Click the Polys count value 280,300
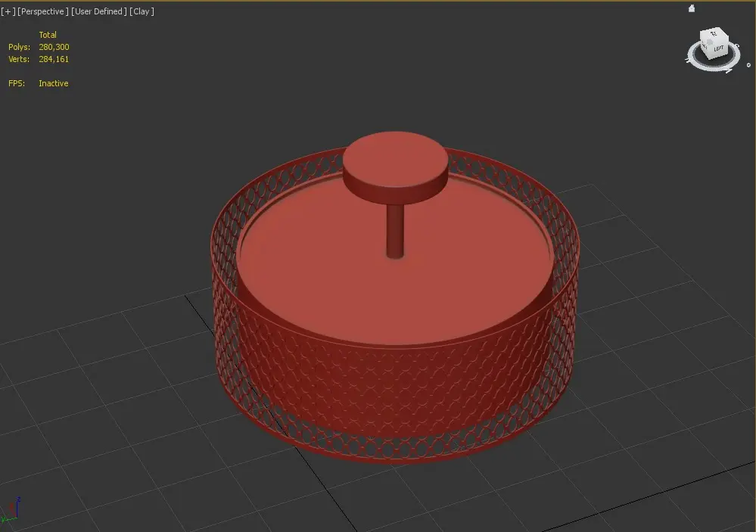 54,47
